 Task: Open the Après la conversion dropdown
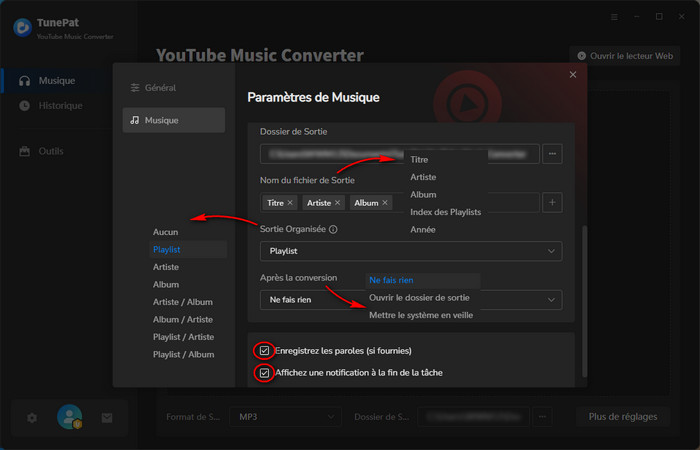(411, 300)
